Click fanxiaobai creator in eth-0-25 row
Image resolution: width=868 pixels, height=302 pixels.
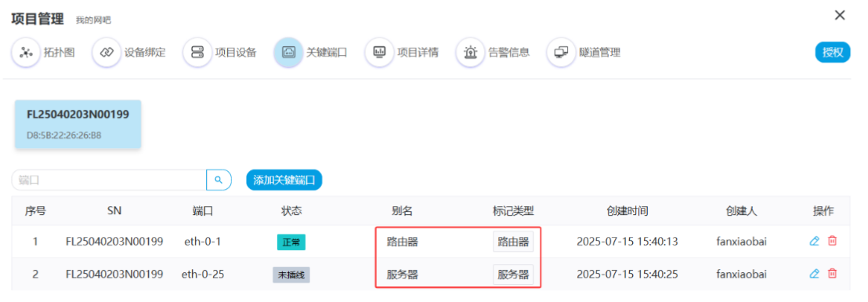click(742, 274)
